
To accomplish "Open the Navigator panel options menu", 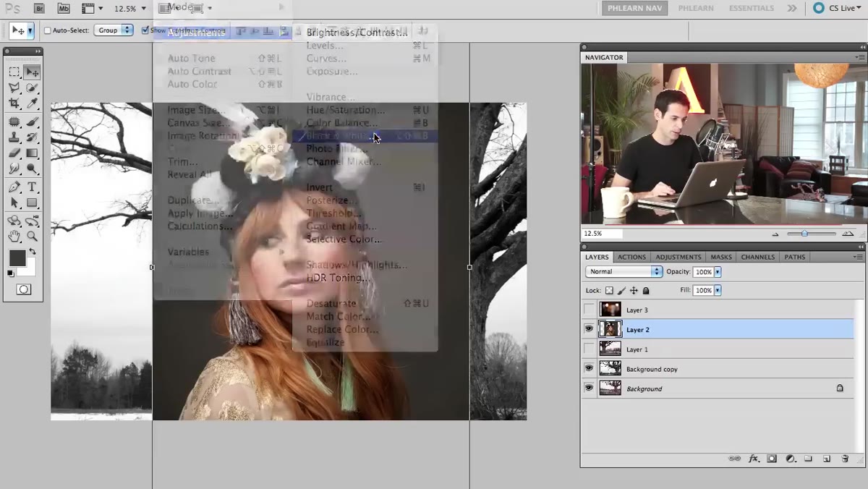I will click(x=859, y=57).
